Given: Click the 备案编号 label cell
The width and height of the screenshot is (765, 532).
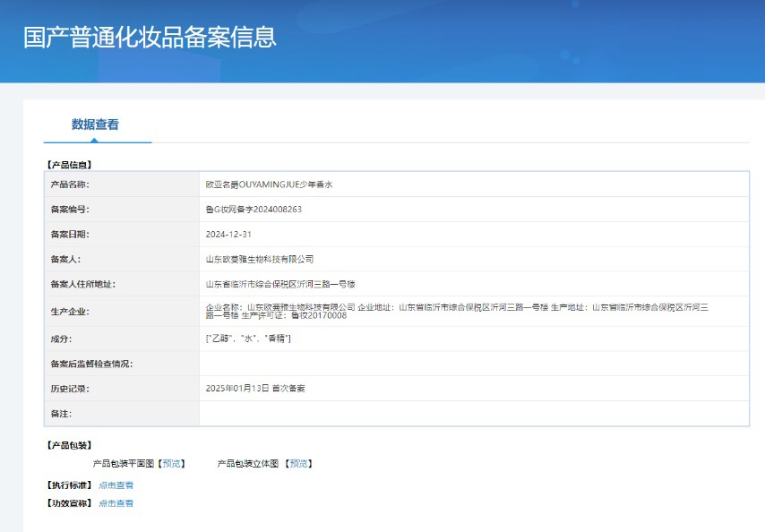Looking at the screenshot, I should 122,210.
